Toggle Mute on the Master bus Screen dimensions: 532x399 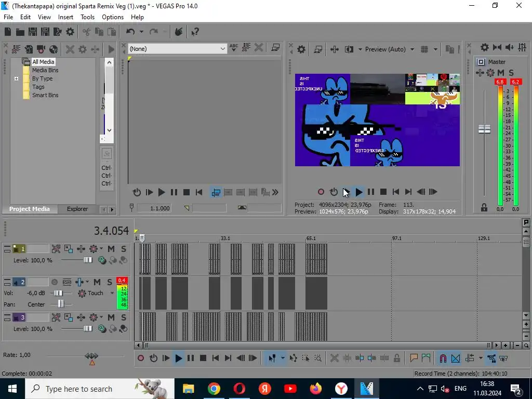(x=501, y=73)
